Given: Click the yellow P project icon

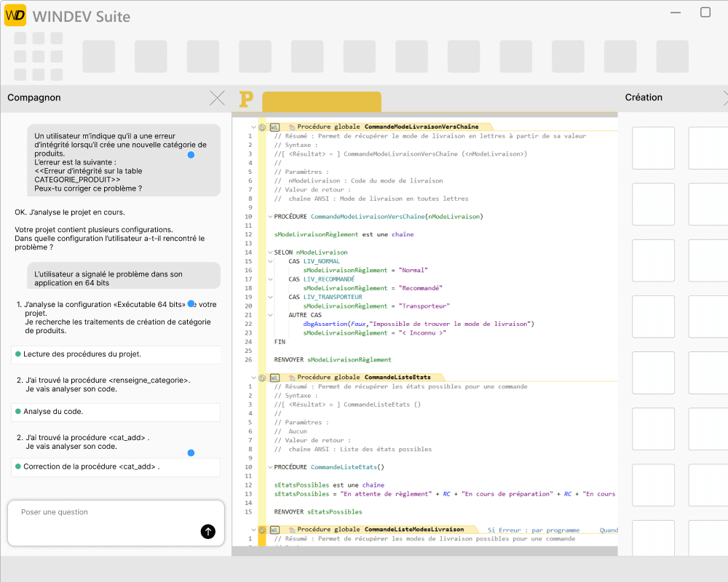Looking at the screenshot, I should coord(246,99).
